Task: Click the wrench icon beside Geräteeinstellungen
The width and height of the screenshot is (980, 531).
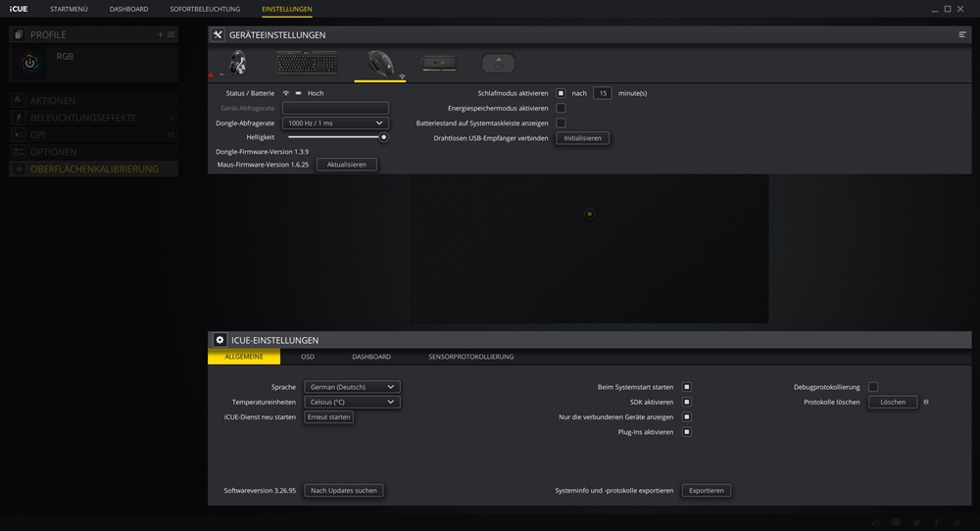Action: coord(218,35)
